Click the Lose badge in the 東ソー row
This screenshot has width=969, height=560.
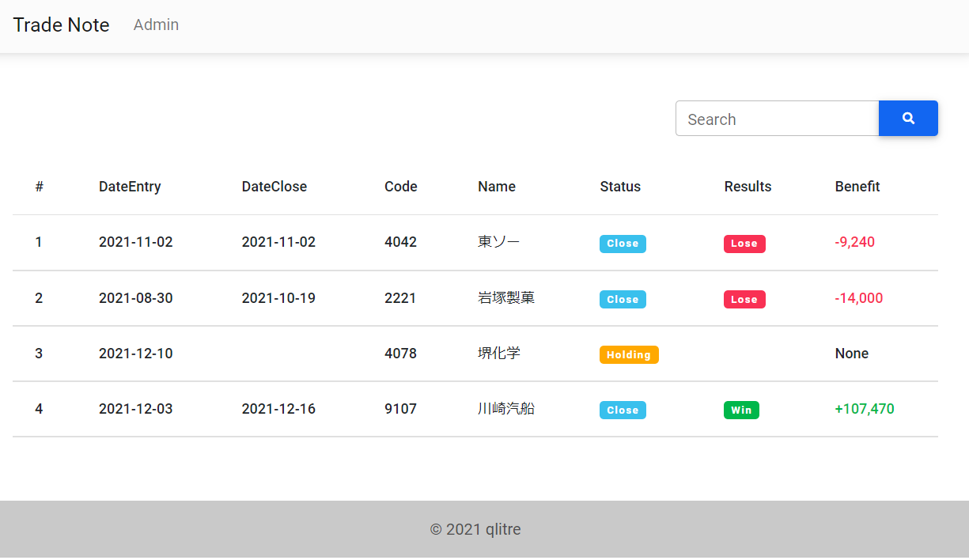(x=744, y=244)
